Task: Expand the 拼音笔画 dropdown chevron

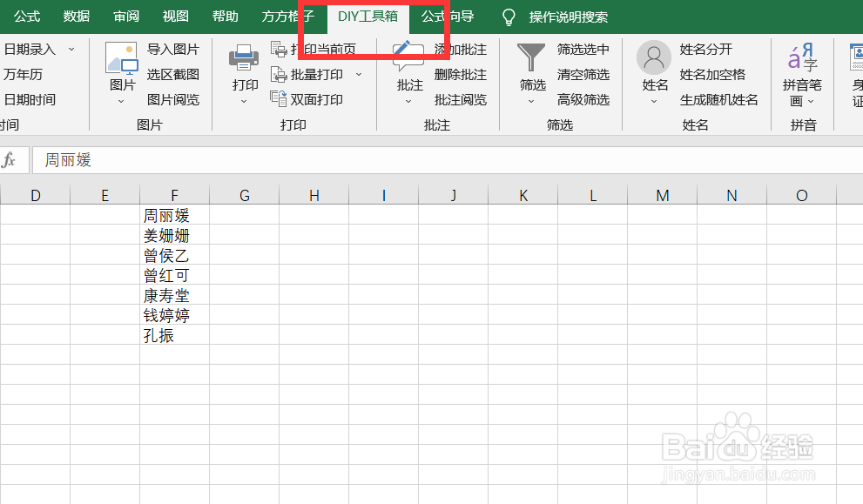Action: click(811, 101)
